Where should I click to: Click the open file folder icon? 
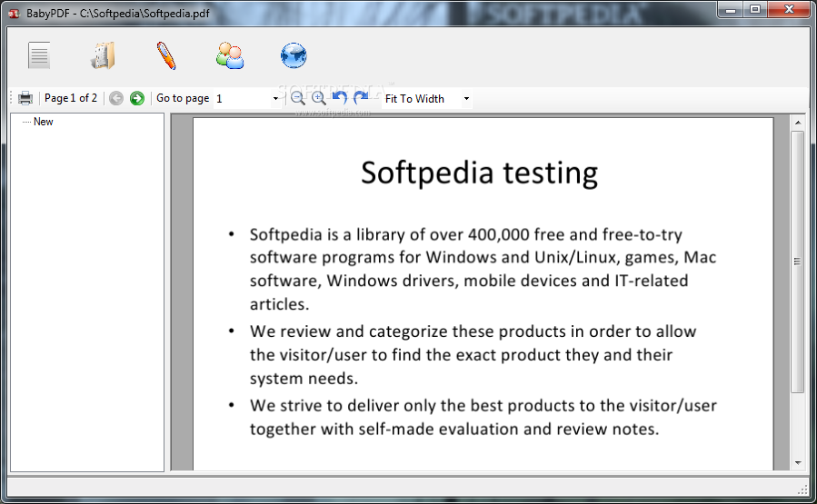coord(102,56)
